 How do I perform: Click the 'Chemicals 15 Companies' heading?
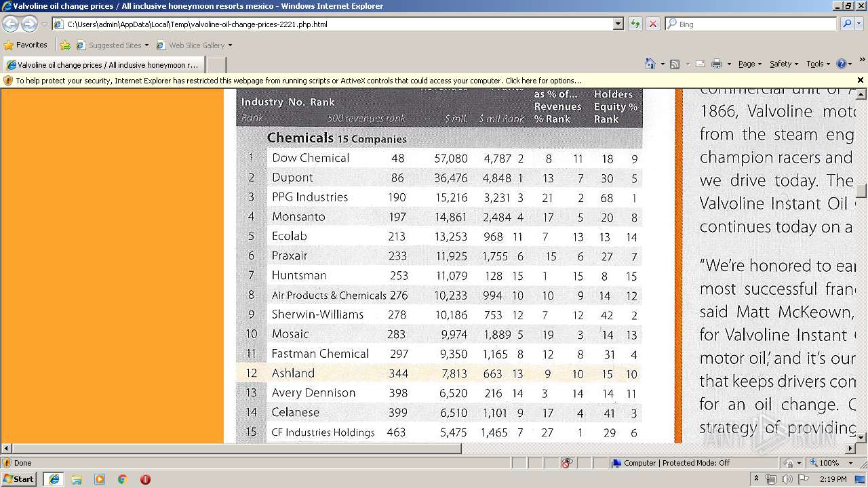tap(337, 138)
